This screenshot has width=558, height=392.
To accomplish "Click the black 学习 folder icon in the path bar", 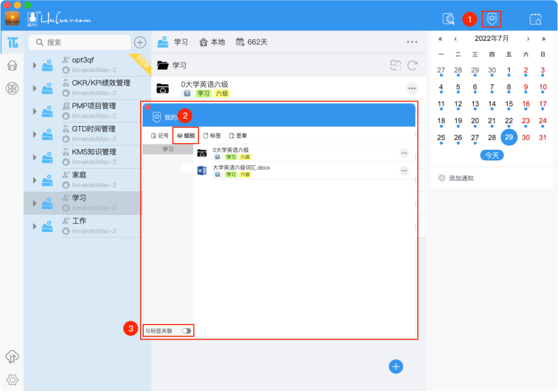I will [162, 65].
